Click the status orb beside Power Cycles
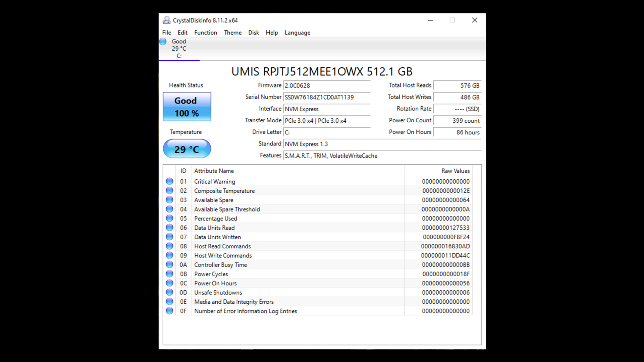This screenshot has width=644, height=362. tap(170, 274)
